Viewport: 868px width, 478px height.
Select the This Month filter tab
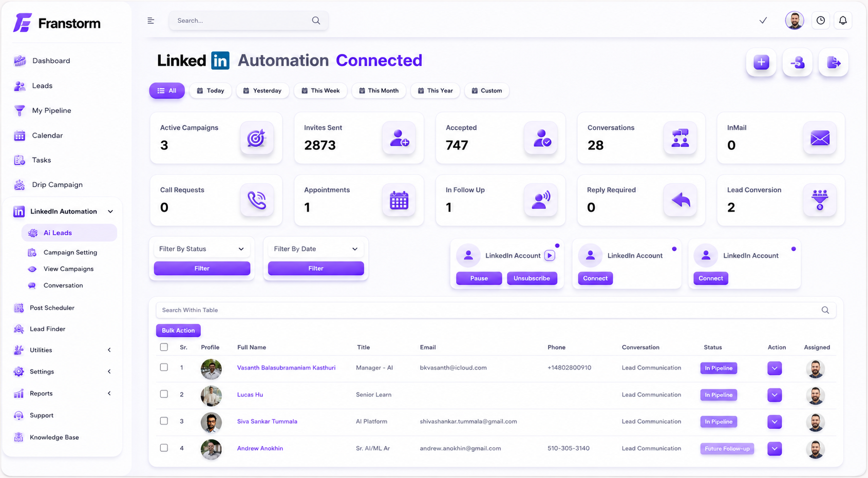[x=379, y=91]
